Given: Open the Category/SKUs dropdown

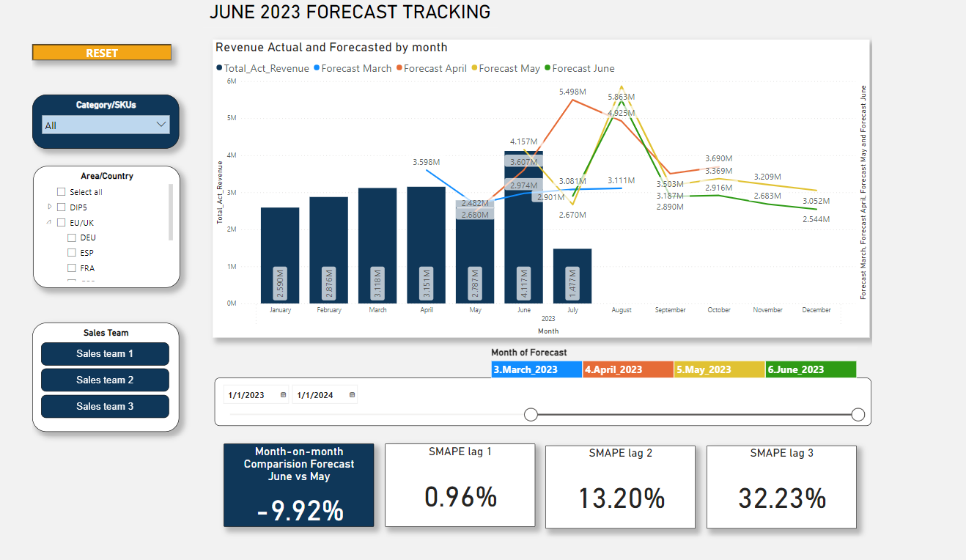Looking at the screenshot, I should point(106,125).
